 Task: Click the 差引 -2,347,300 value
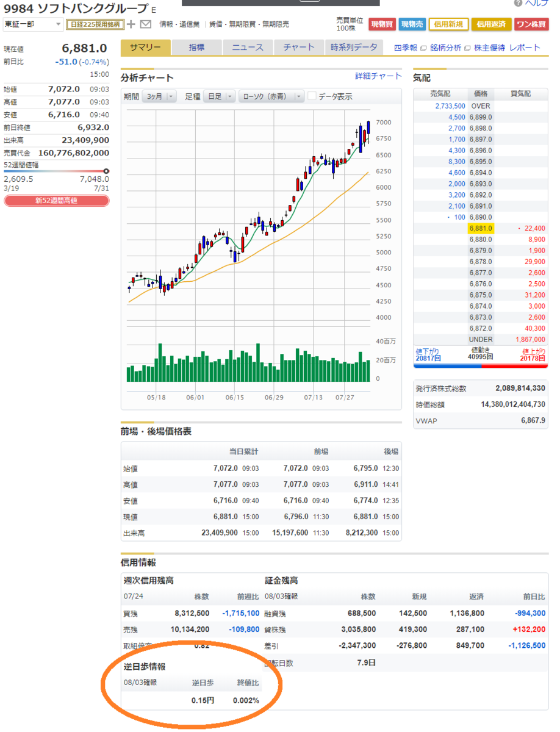point(357,645)
